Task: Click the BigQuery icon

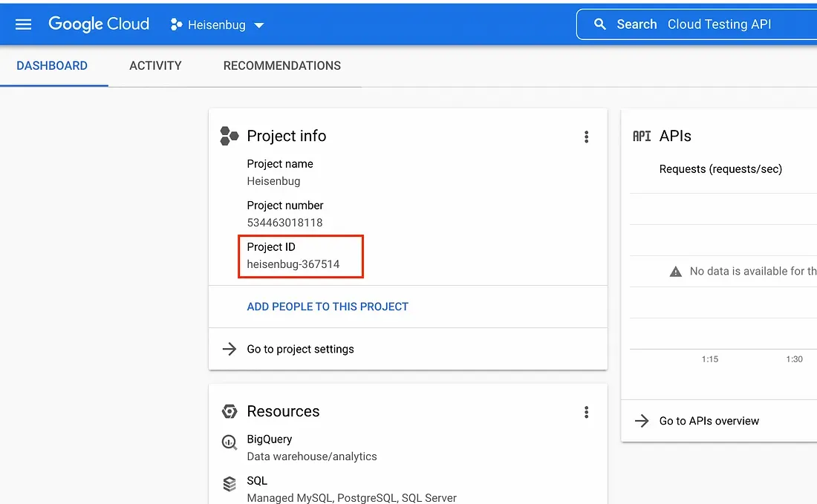Action: 230,442
